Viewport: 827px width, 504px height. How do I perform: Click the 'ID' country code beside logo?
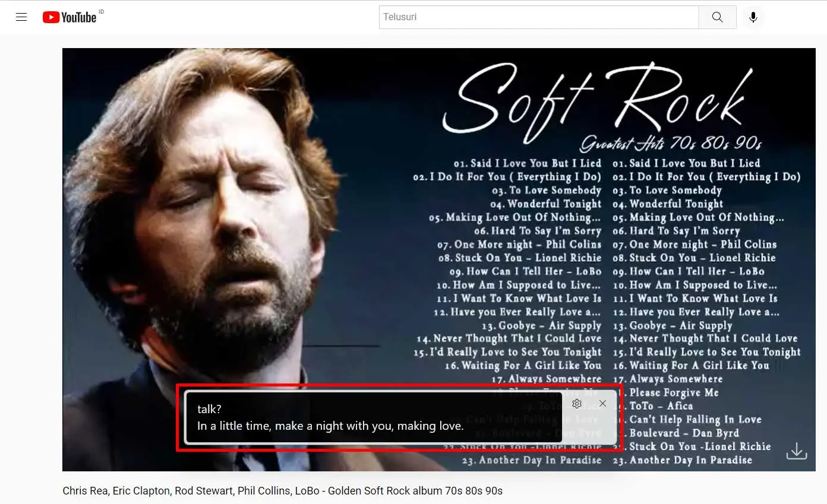point(101,12)
